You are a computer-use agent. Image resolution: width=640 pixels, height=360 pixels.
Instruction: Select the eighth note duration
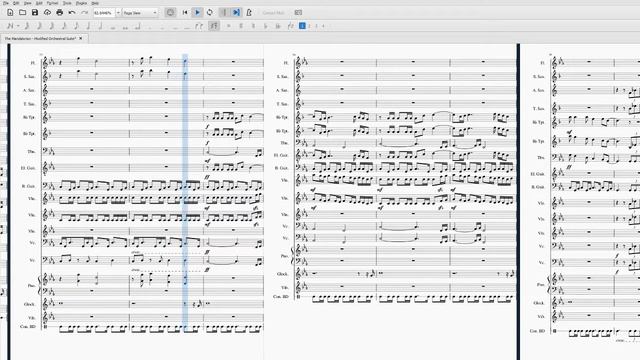[76, 26]
